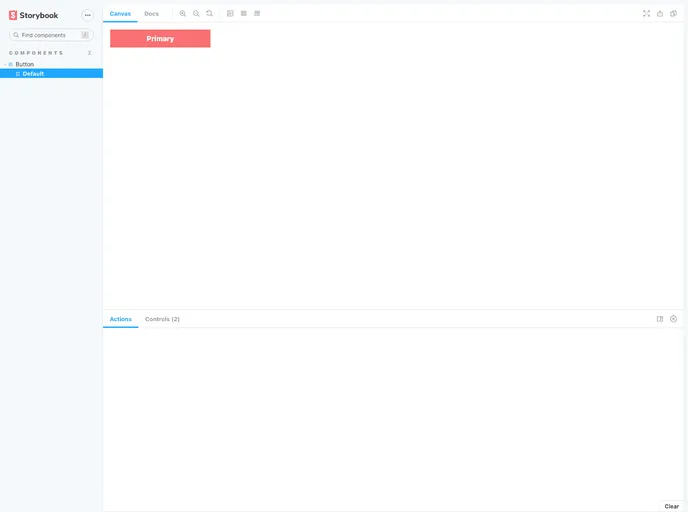688x512 pixels.
Task: Switch to the Docs tab
Action: tap(151, 13)
